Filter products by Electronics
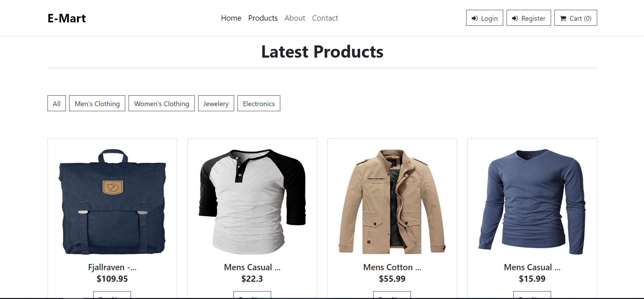 click(259, 103)
